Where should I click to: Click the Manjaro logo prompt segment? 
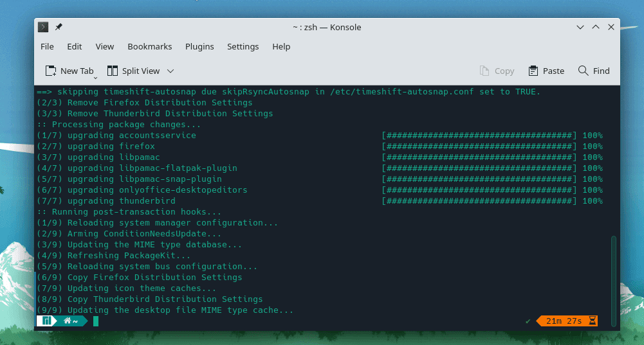point(47,321)
